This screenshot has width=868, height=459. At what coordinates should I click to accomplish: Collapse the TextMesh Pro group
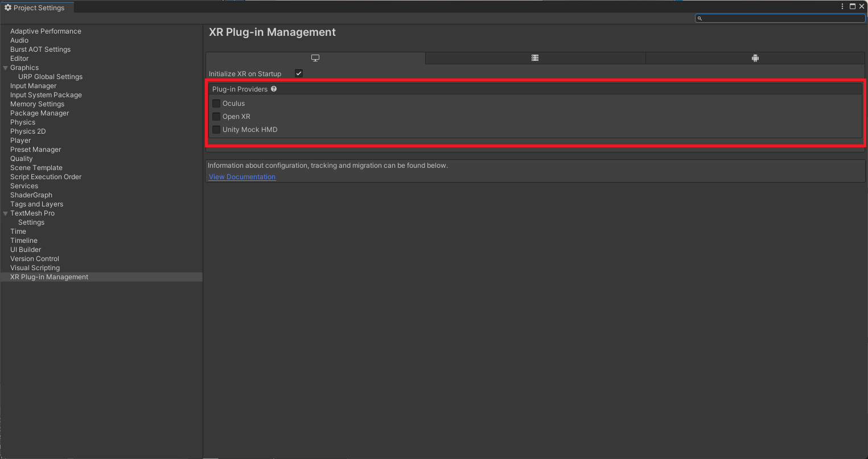5,213
